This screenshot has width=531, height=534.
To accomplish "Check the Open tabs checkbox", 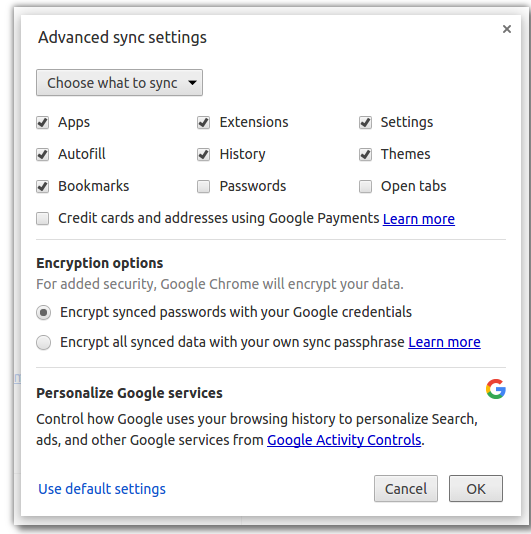I will click(x=365, y=186).
